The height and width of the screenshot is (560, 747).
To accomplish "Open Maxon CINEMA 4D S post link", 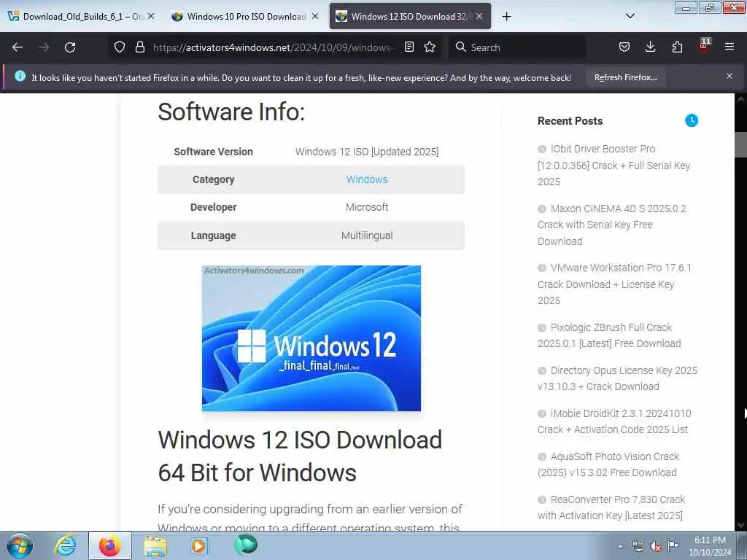I will [612, 225].
